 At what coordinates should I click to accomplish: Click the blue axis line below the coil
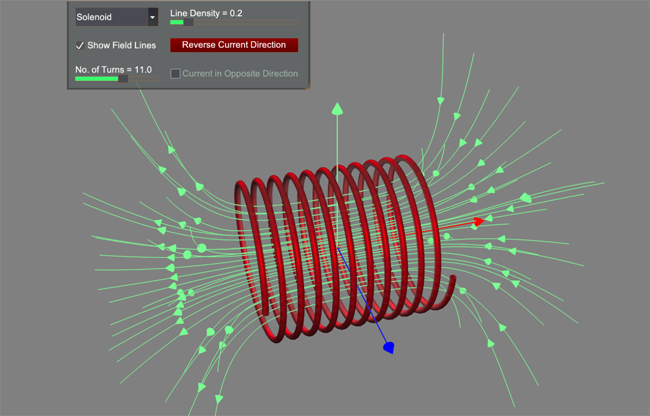[364, 302]
